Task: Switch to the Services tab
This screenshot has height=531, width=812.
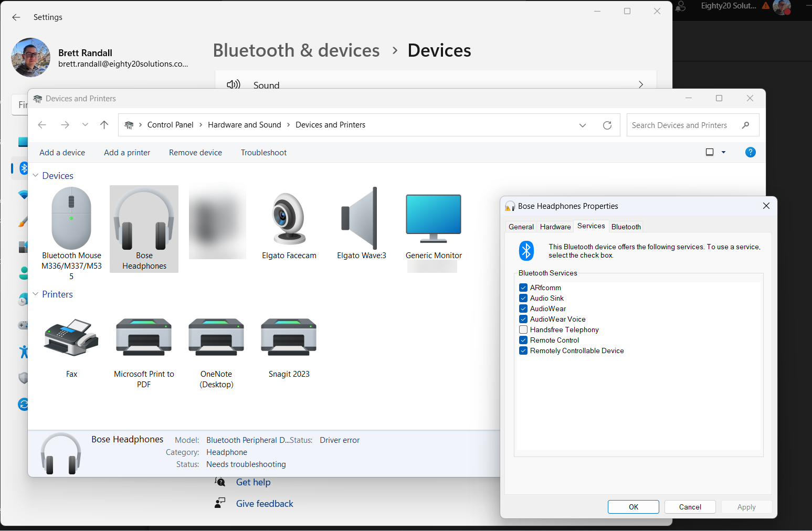Action: click(x=591, y=226)
